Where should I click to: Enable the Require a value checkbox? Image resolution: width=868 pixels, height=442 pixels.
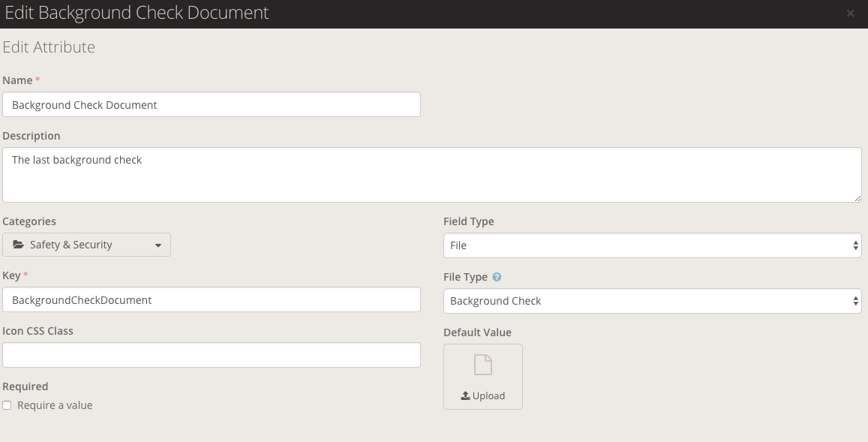pos(8,405)
